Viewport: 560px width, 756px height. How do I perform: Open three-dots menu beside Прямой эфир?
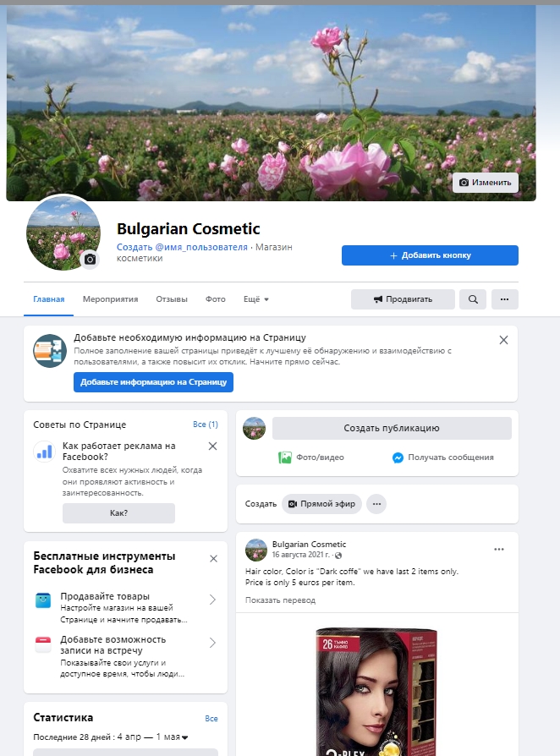pyautogui.click(x=376, y=504)
